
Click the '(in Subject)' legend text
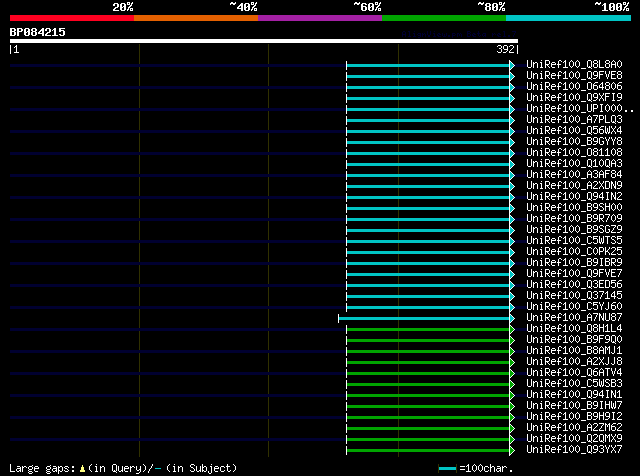(201, 469)
